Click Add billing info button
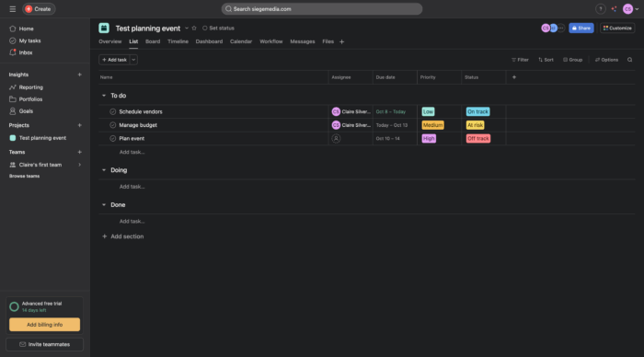Viewport: 644px width, 357px height. point(44,325)
